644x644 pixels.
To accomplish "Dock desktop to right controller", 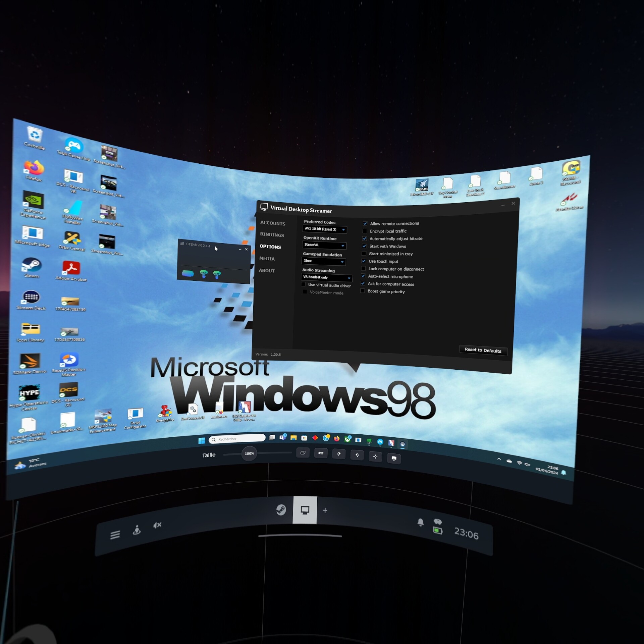I will click(x=357, y=455).
